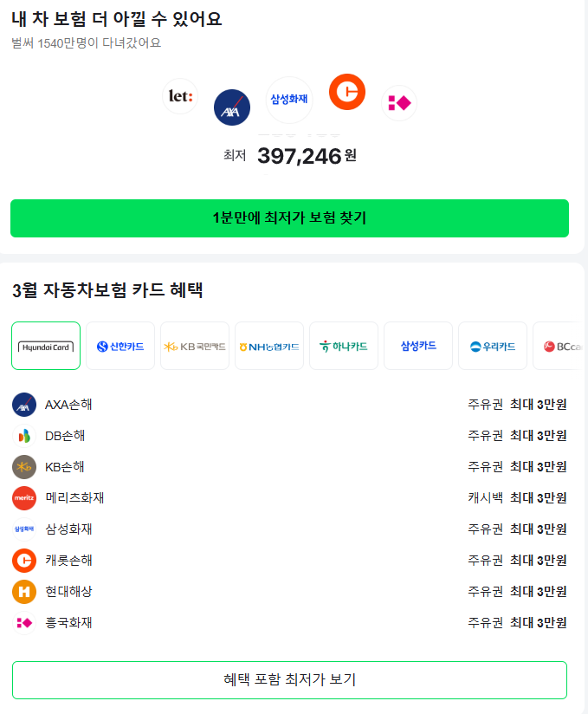Click the DB손해 insurer icon in the list
The image size is (588, 714).
25,435
